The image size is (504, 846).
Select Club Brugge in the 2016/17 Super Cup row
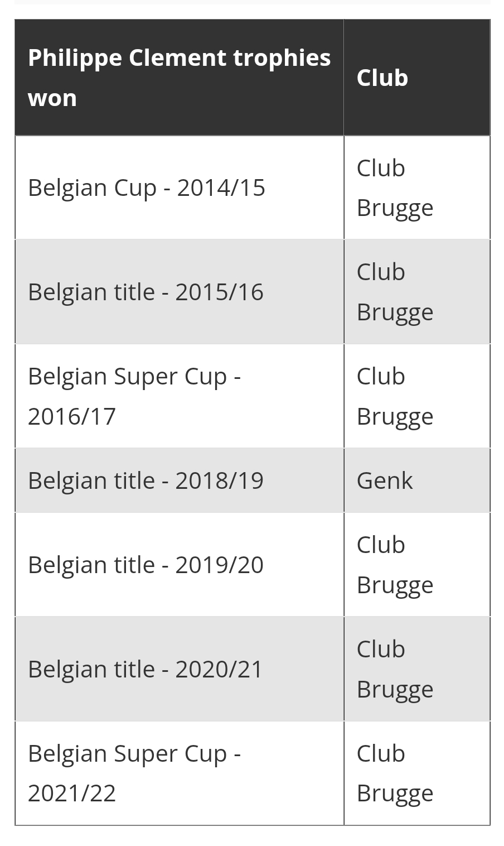click(417, 396)
